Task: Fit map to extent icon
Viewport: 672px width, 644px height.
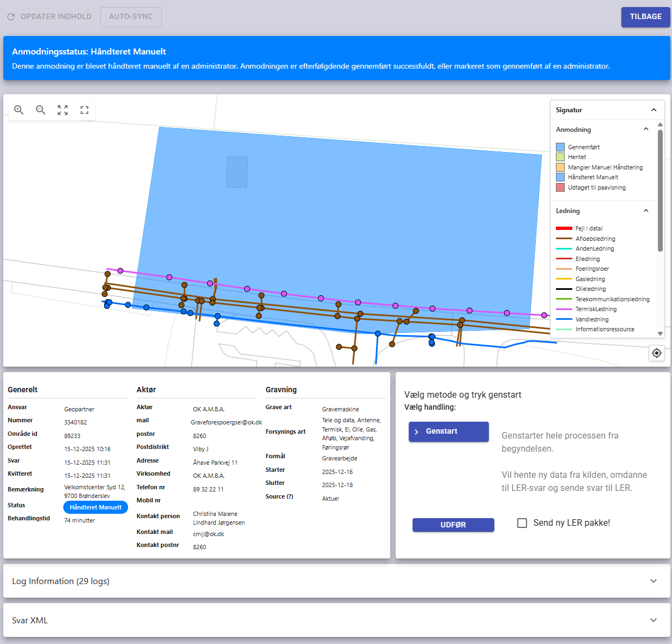Action: (x=63, y=110)
